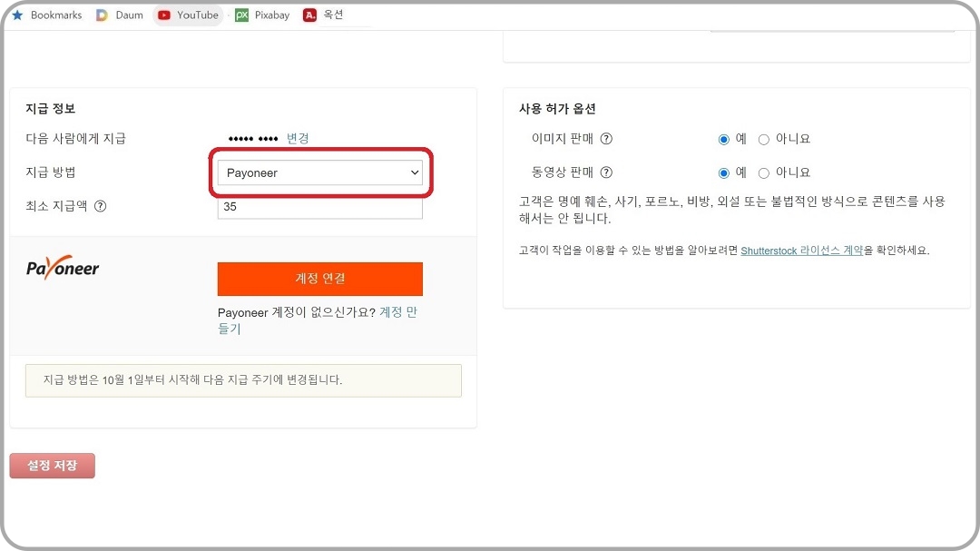This screenshot has height=551, width=980.
Task: Click the Payoneer logo
Action: [63, 269]
